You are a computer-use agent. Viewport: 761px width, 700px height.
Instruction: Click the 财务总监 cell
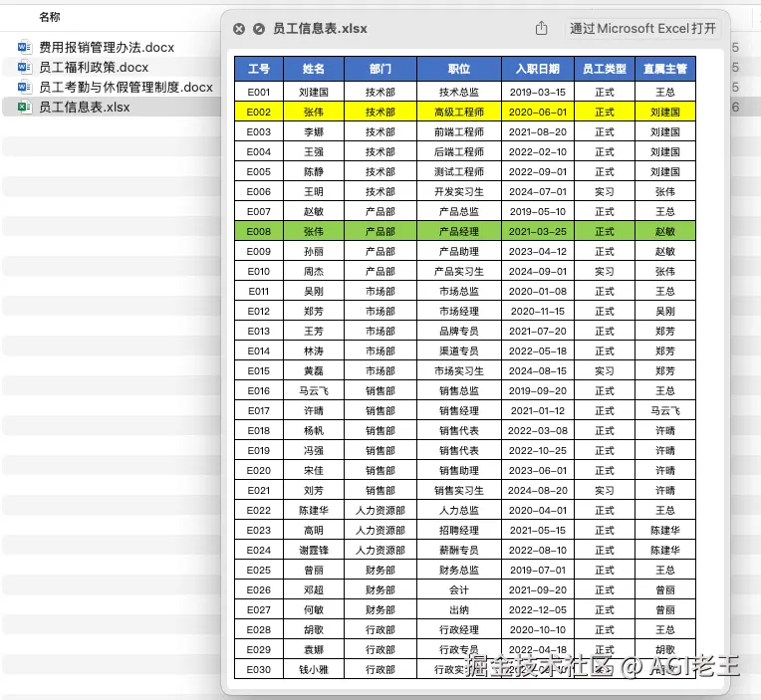click(459, 569)
